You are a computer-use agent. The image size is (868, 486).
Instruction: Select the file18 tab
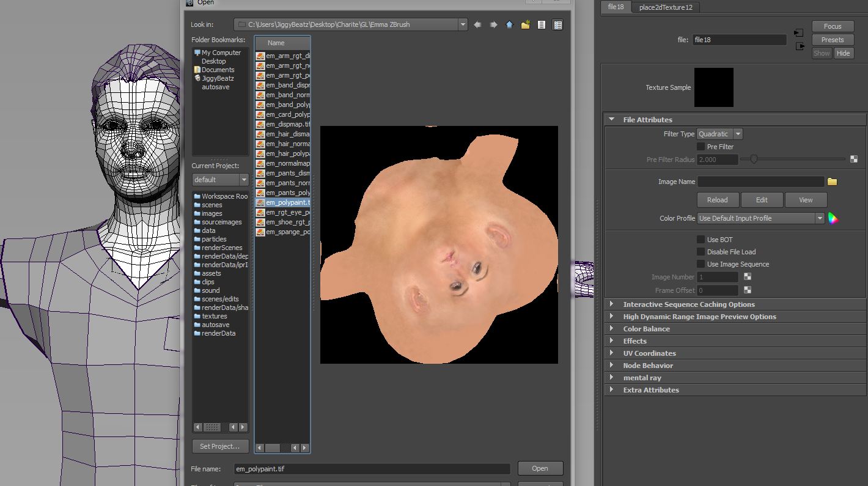coord(616,7)
